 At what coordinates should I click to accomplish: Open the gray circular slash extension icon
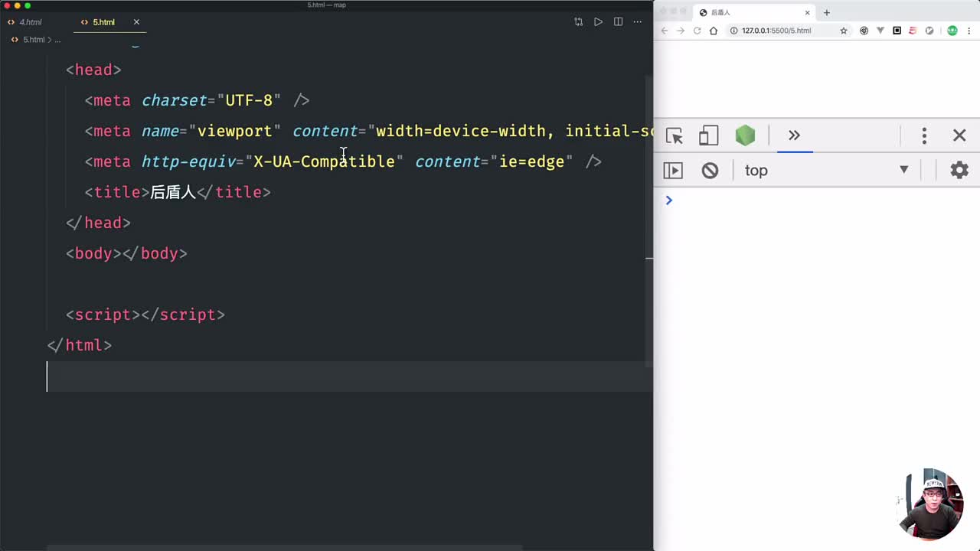click(x=929, y=31)
